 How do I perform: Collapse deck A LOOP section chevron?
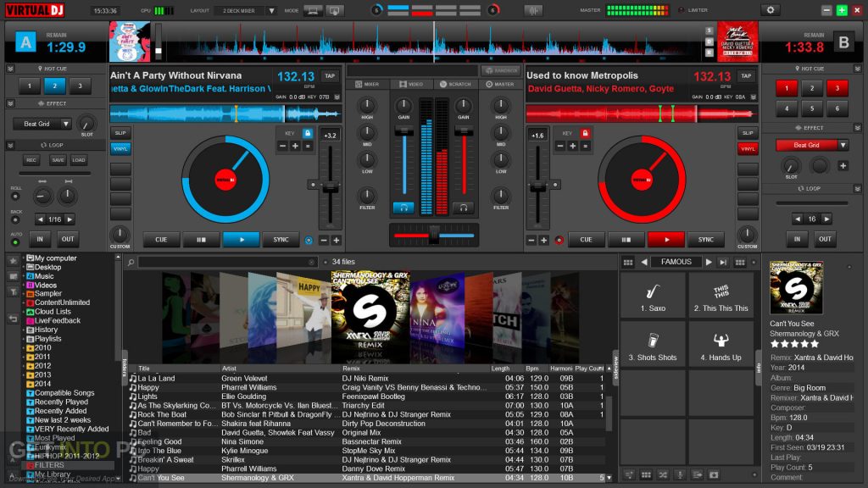tap(10, 145)
